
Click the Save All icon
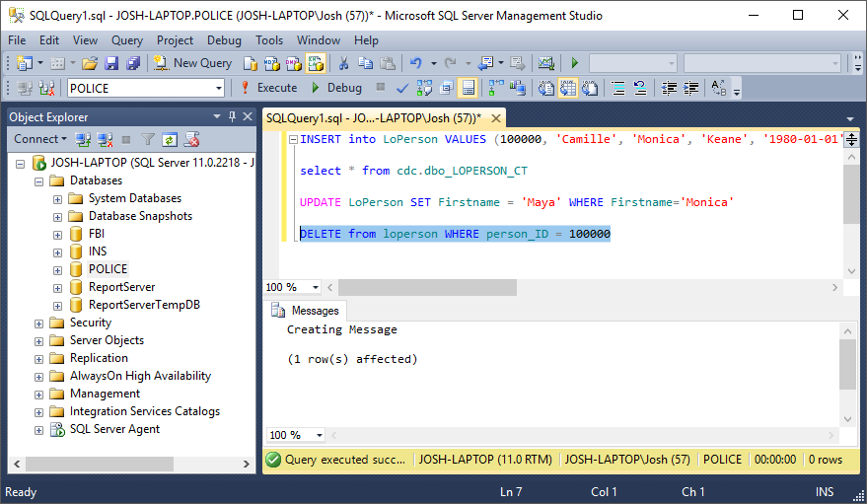133,63
